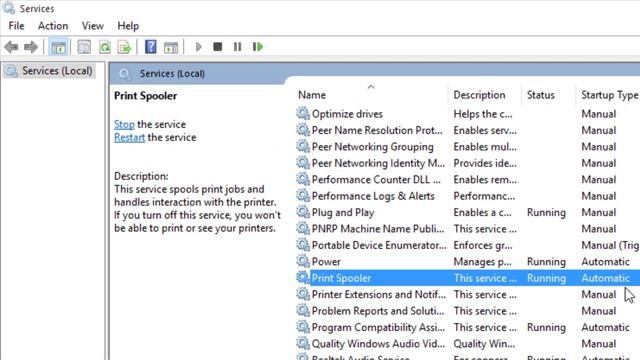
Task: Click the Stop the service link
Action: pyautogui.click(x=124, y=124)
